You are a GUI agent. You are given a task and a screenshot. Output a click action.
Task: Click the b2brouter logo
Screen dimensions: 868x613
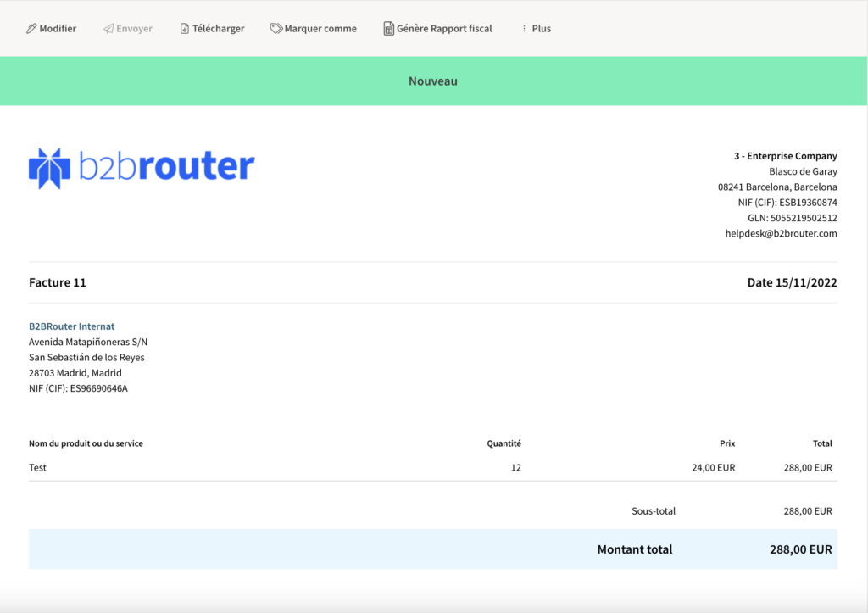[x=142, y=169]
